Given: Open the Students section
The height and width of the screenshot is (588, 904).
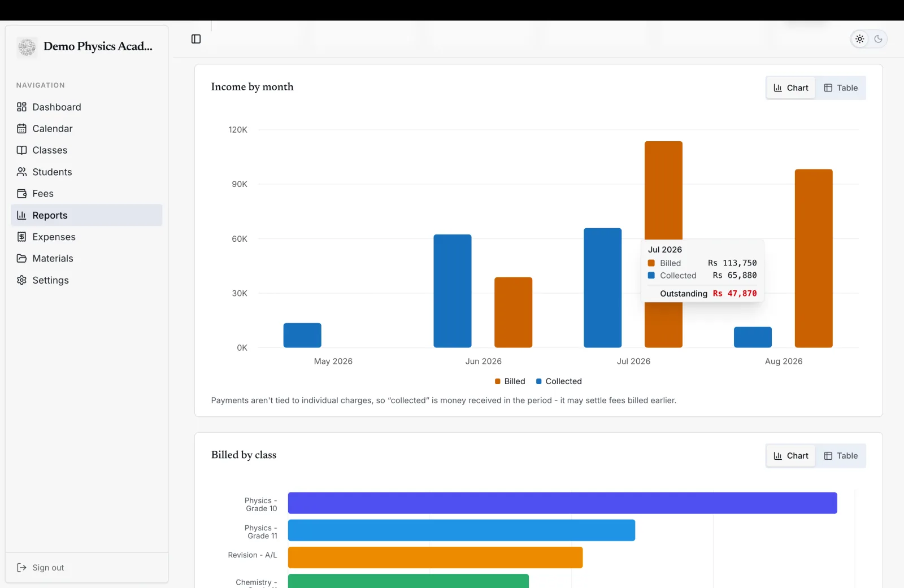Looking at the screenshot, I should [x=86, y=172].
